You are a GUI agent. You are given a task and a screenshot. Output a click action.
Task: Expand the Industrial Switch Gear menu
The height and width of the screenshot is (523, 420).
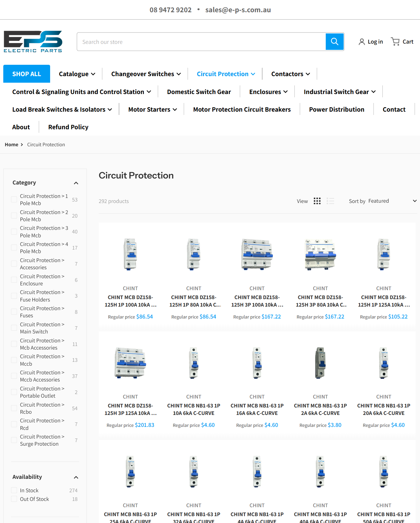[339, 92]
